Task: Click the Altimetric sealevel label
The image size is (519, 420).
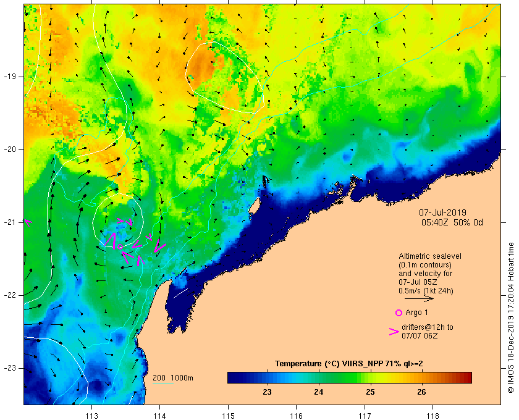Action: point(430,256)
